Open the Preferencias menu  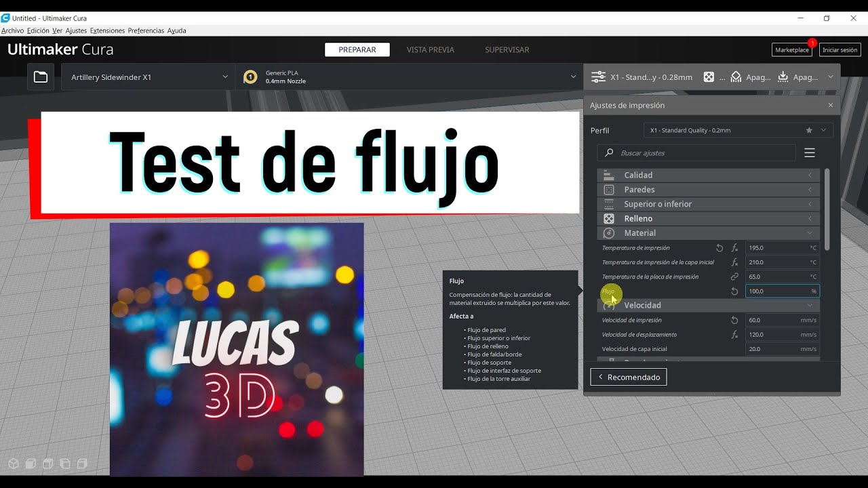146,30
